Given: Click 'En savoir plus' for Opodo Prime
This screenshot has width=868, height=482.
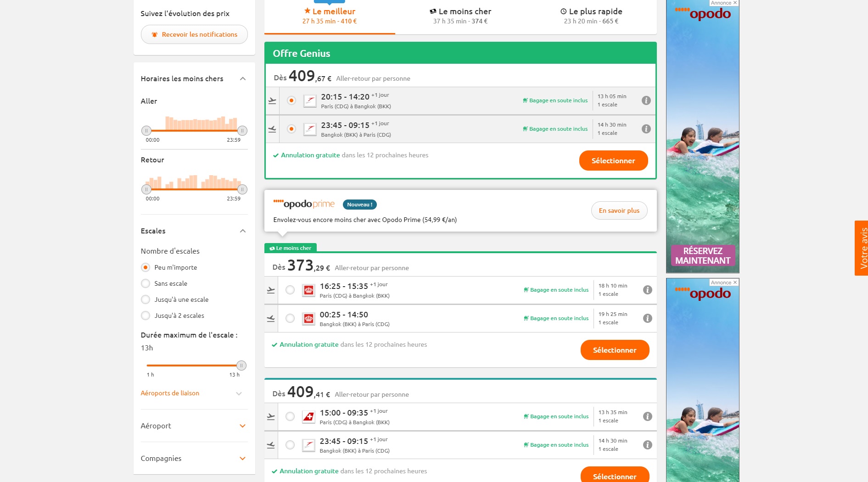Looking at the screenshot, I should click(619, 211).
